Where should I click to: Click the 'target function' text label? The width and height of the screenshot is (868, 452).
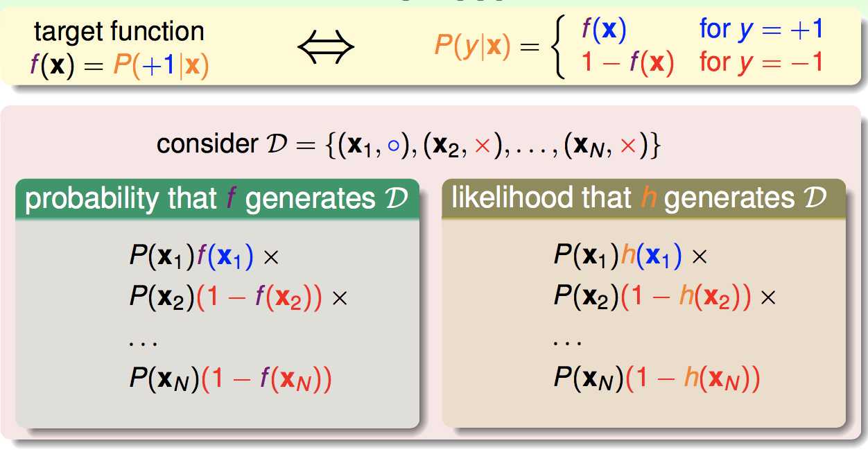tap(119, 31)
